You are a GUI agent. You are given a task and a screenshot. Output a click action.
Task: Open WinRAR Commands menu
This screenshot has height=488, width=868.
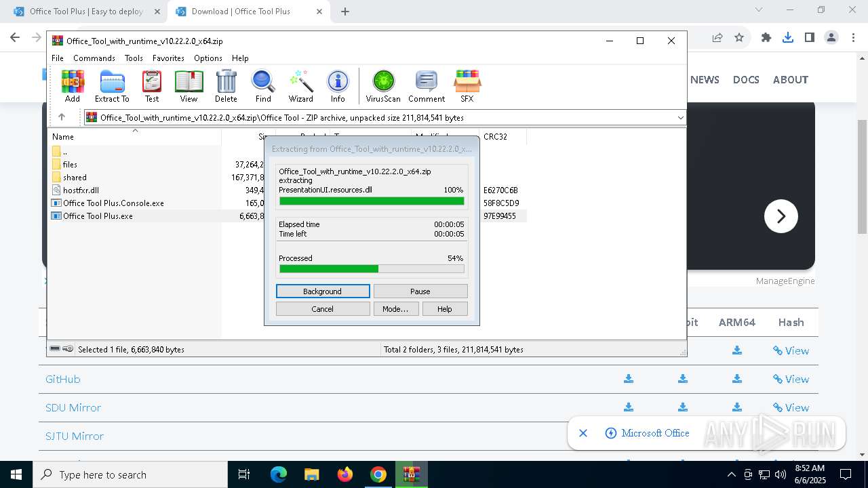[94, 58]
